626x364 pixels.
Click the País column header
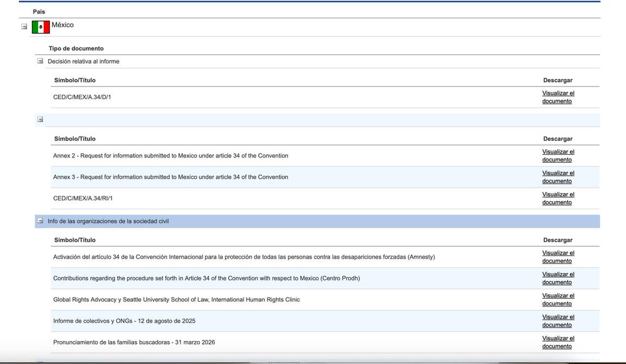click(x=39, y=11)
